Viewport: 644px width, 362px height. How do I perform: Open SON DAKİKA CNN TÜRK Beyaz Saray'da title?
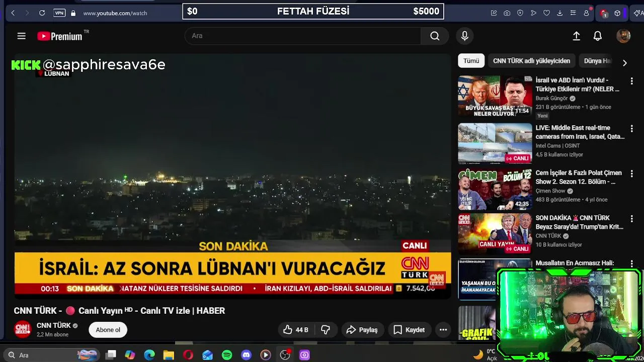(x=579, y=222)
